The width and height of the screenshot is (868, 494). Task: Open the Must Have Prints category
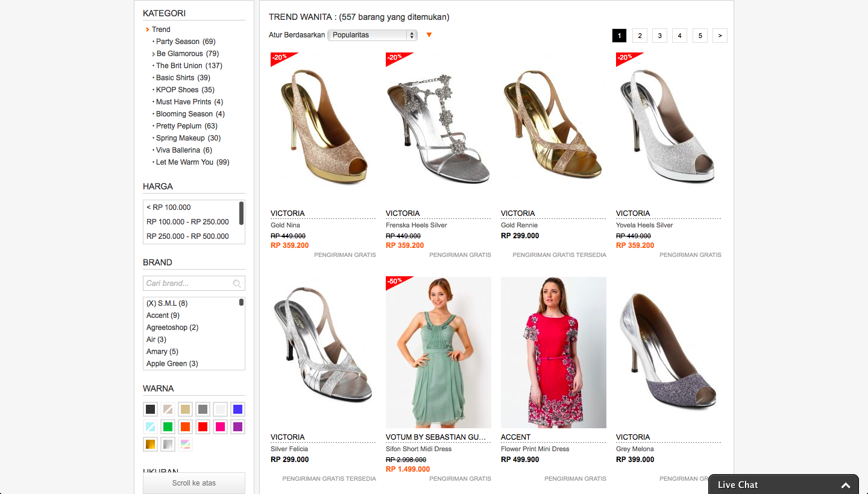(x=189, y=102)
